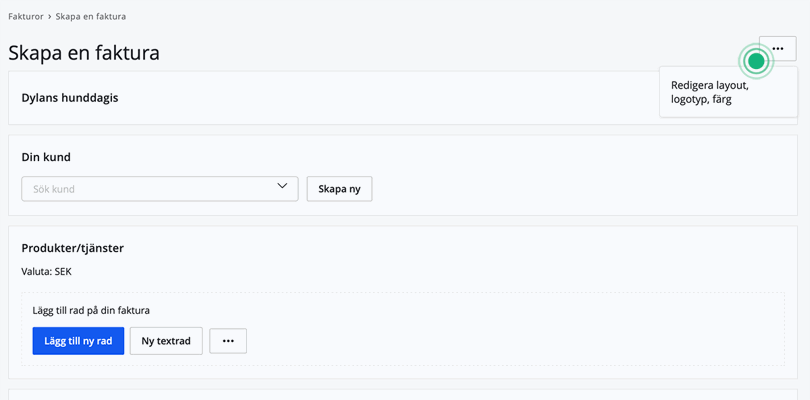The width and height of the screenshot is (810, 400).
Task: Open the three-dots menu beside the page title
Action: tap(777, 49)
